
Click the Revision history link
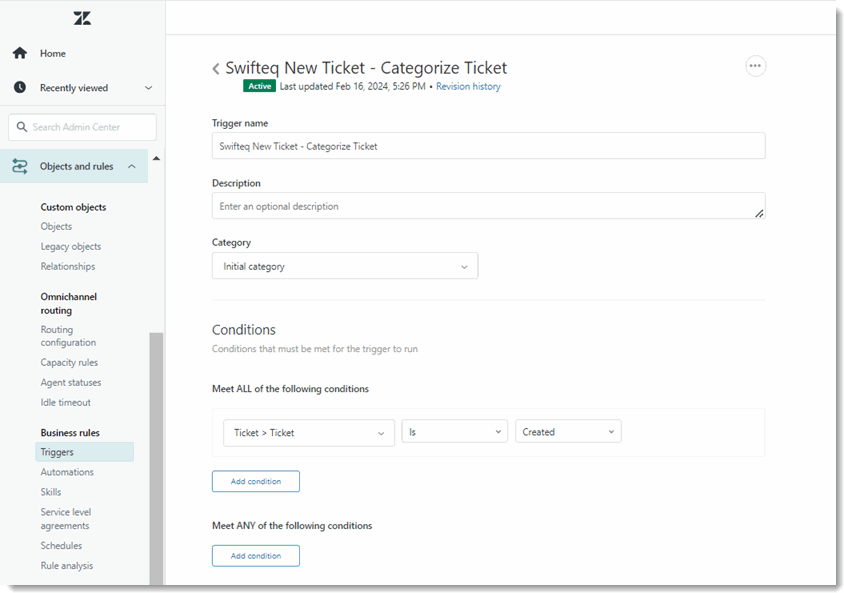point(468,86)
